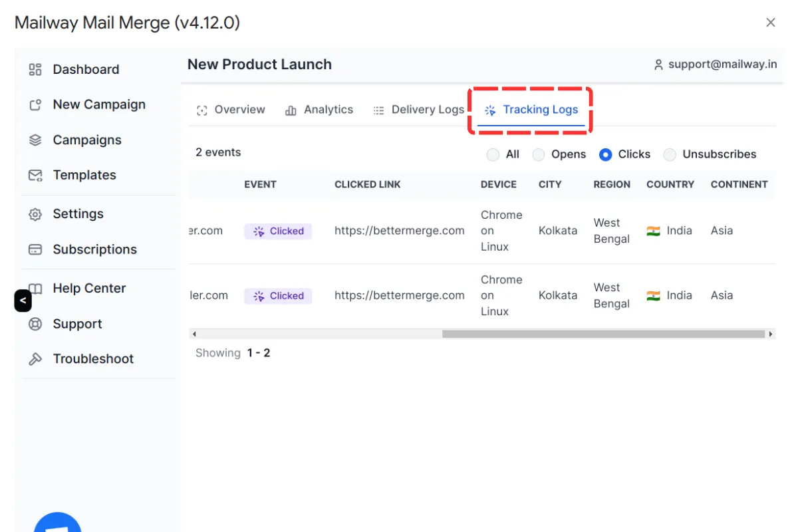Open the Analytics tab
This screenshot has width=798, height=532.
tap(319, 110)
